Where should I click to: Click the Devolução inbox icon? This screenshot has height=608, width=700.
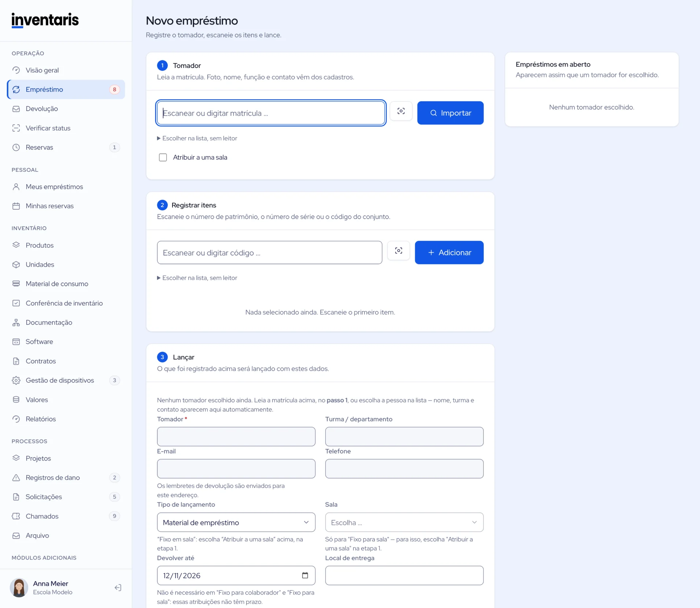click(16, 109)
